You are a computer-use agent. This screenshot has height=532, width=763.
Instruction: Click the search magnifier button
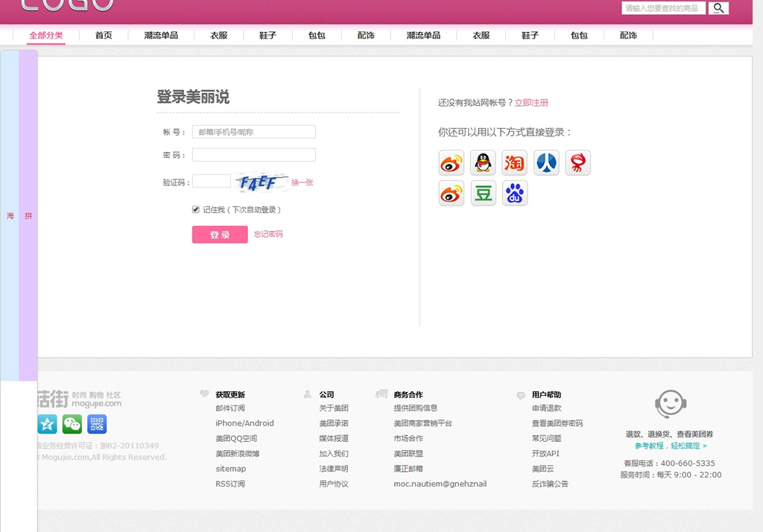click(718, 8)
